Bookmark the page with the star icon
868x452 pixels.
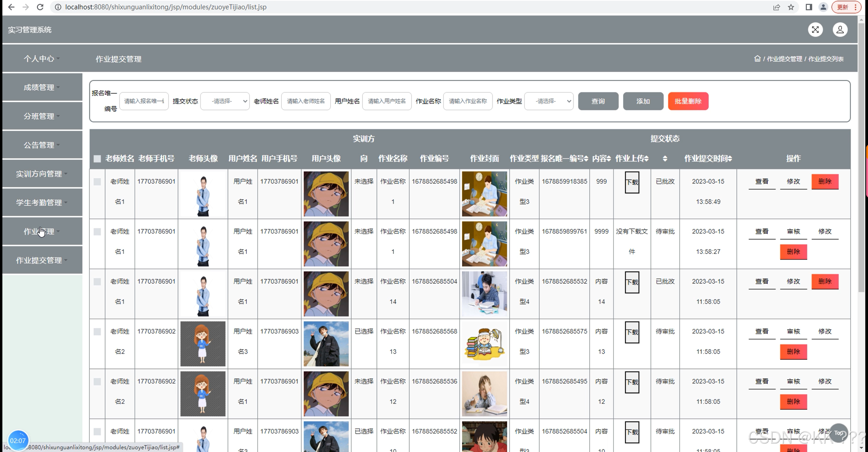[x=791, y=7]
